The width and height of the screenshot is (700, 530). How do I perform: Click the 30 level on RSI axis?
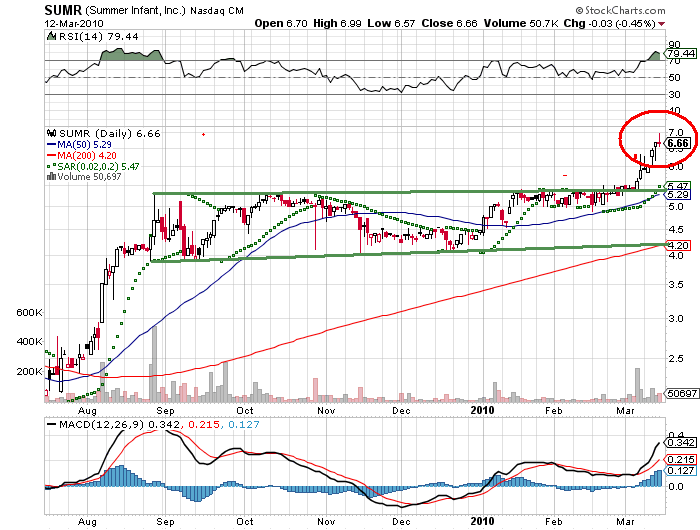coord(674,95)
